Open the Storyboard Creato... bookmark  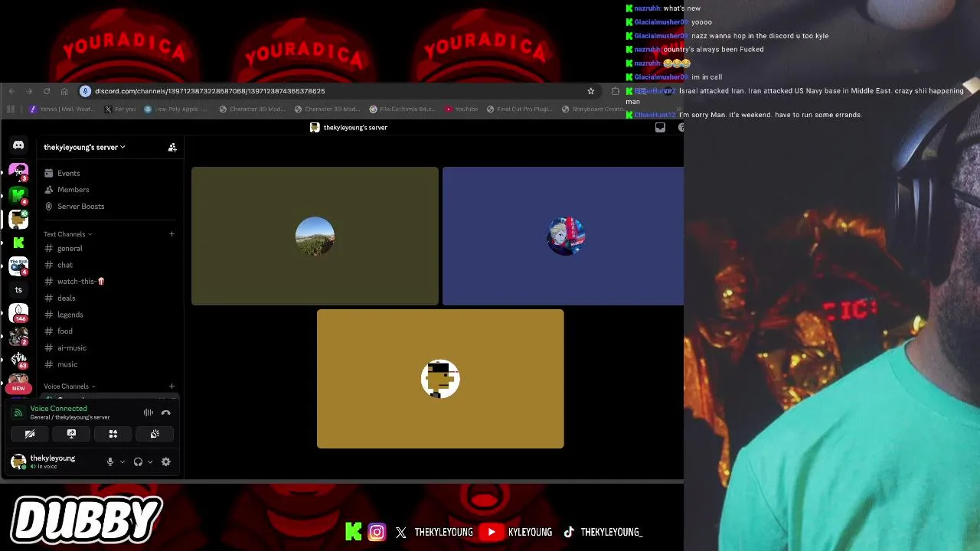[594, 109]
